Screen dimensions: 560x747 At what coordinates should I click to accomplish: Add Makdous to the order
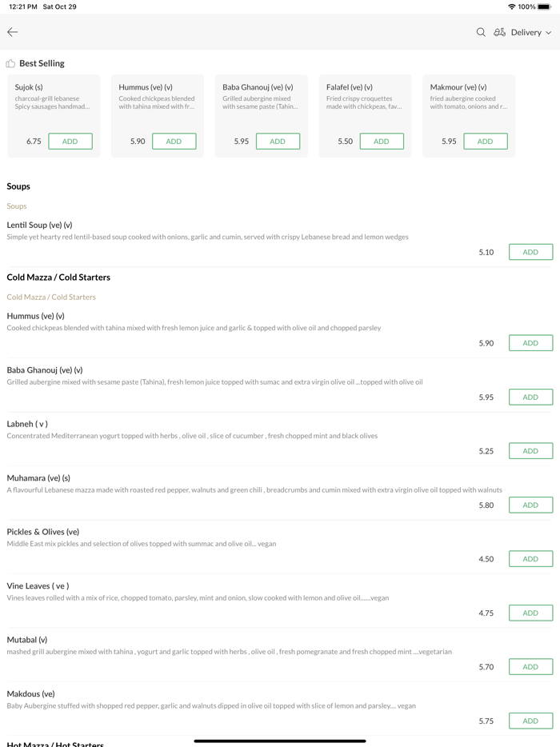530,721
